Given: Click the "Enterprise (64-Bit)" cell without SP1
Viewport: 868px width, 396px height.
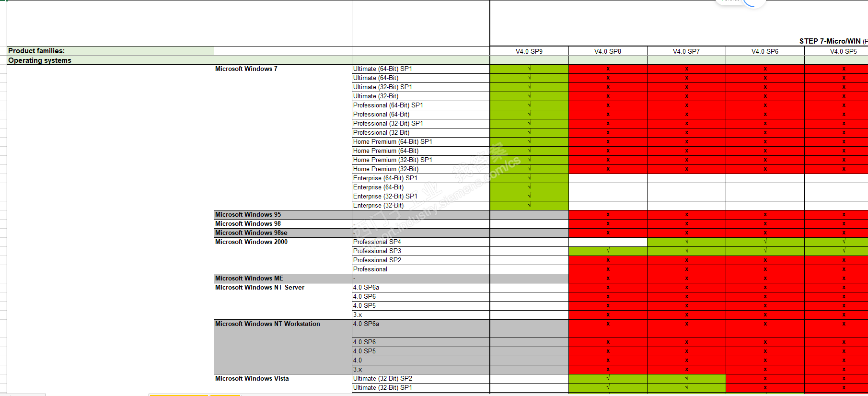Looking at the screenshot, I should click(x=421, y=187).
